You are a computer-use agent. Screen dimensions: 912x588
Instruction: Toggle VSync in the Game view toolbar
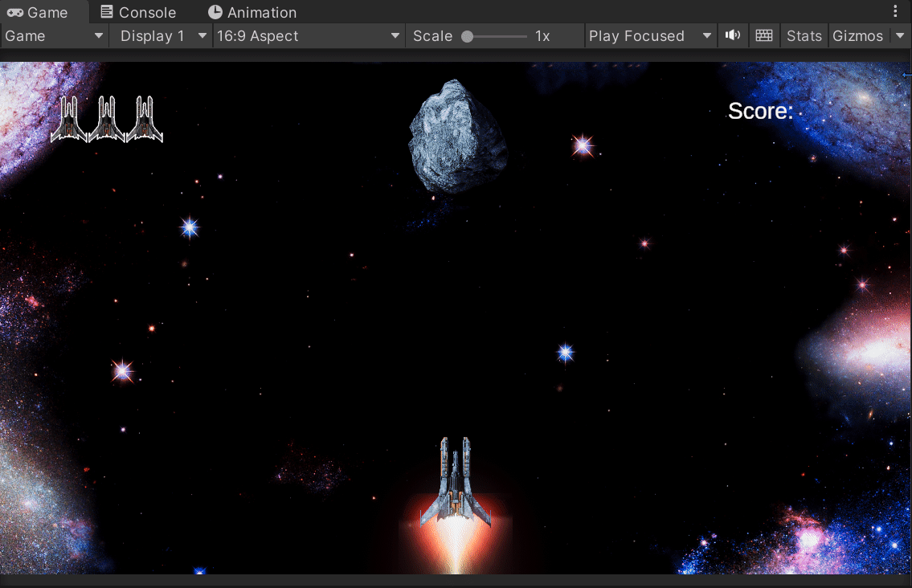[763, 35]
